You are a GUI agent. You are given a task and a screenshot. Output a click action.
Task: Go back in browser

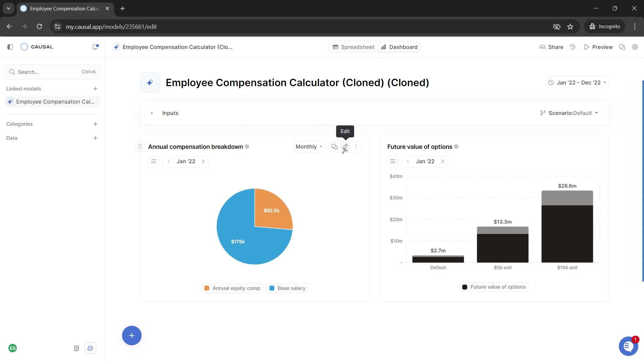[9, 26]
